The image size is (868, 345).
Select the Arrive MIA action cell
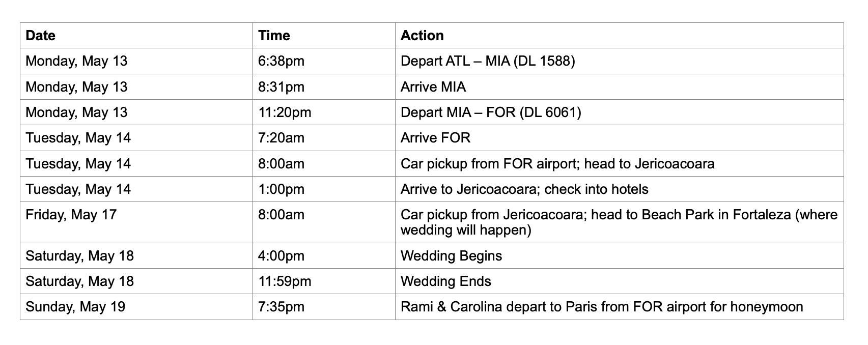pyautogui.click(x=619, y=87)
